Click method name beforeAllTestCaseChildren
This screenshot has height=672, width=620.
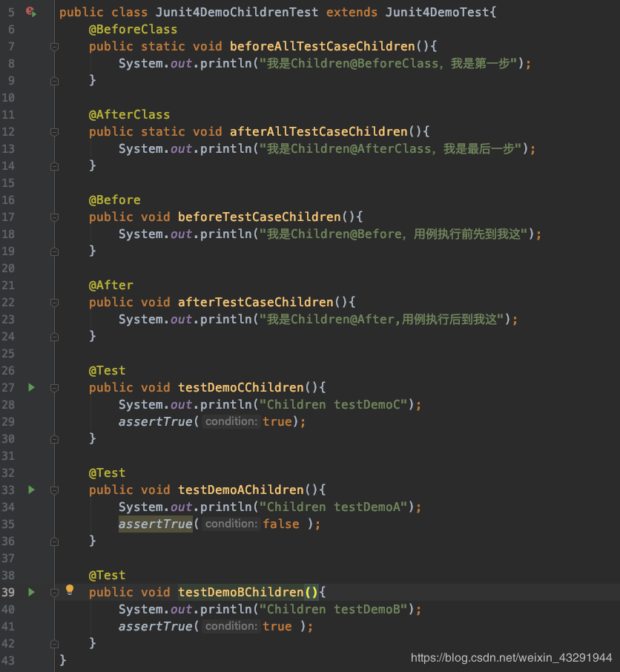322,46
